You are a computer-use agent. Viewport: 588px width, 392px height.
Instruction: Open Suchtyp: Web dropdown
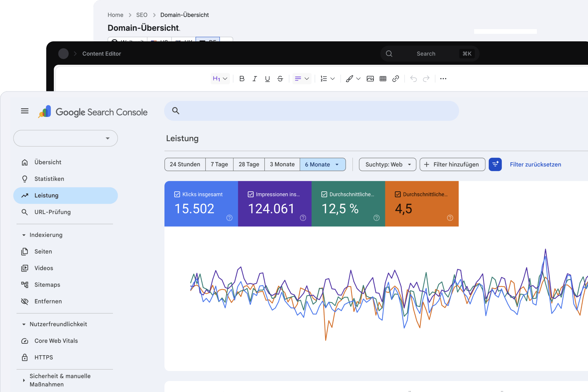tap(387, 164)
